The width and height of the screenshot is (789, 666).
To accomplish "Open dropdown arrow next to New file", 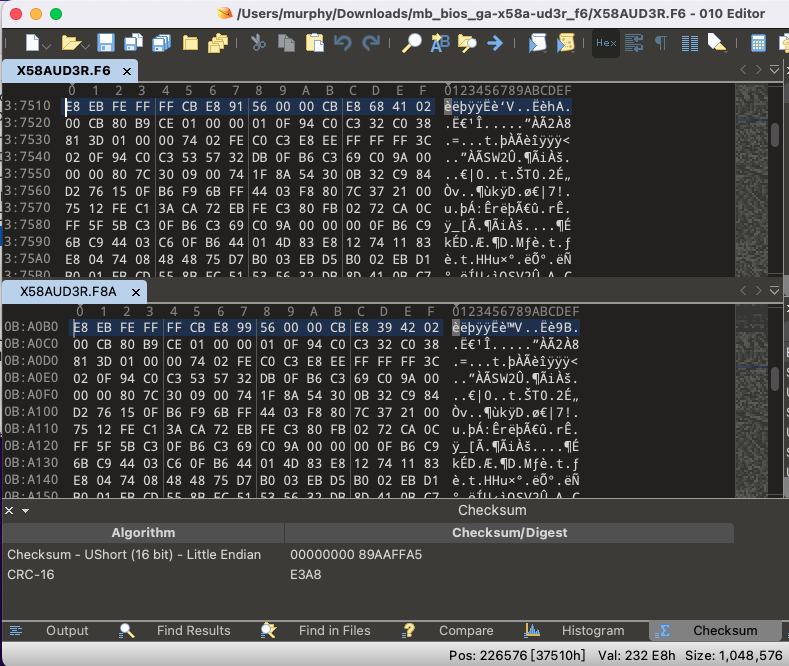I will click(48, 43).
